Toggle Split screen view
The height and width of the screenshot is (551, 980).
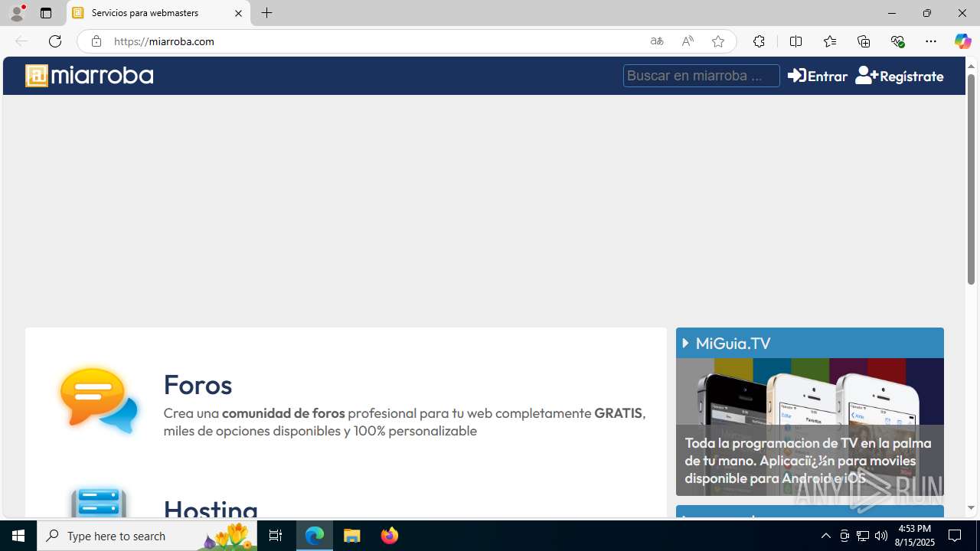click(795, 41)
